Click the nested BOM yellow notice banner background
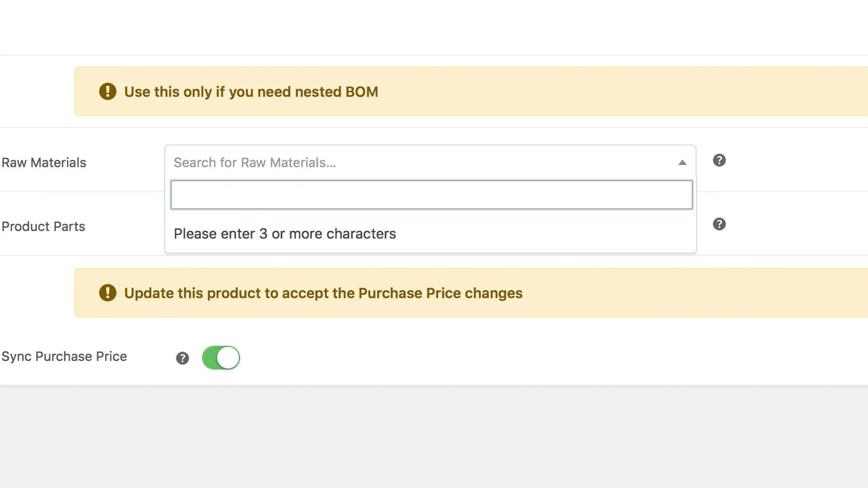868x488 pixels. click(633, 92)
